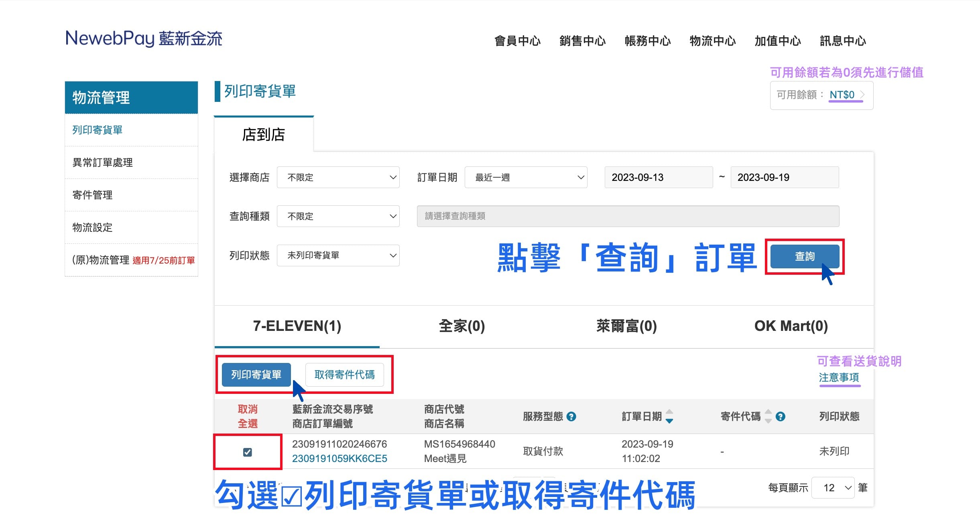Open the 每頁顯示 12 rows dropdown
The height and width of the screenshot is (527, 980).
coord(833,488)
